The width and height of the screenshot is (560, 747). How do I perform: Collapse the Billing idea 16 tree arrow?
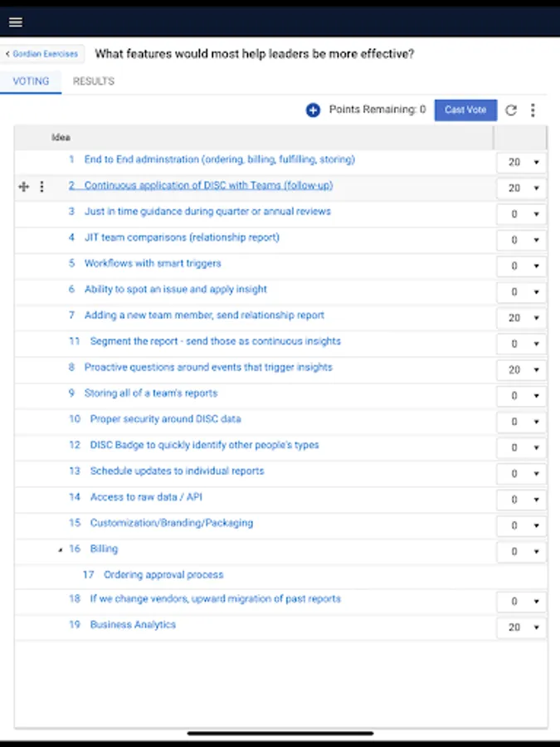(x=60, y=549)
